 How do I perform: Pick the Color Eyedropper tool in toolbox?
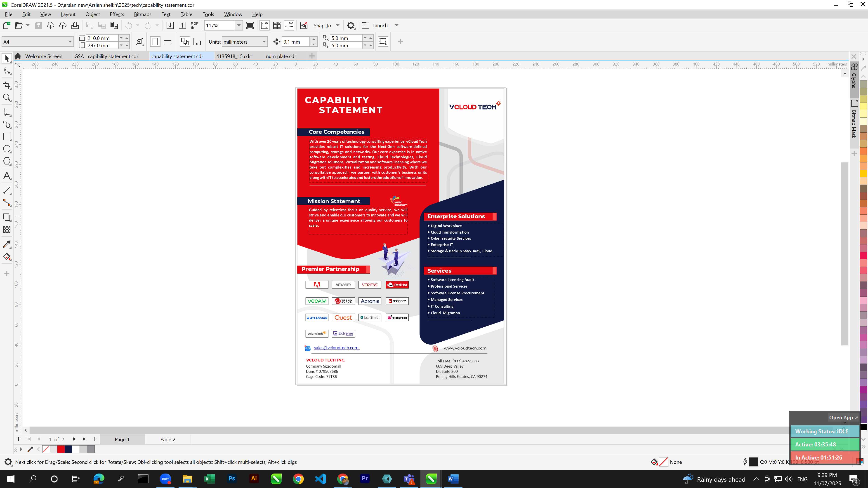pos(7,244)
